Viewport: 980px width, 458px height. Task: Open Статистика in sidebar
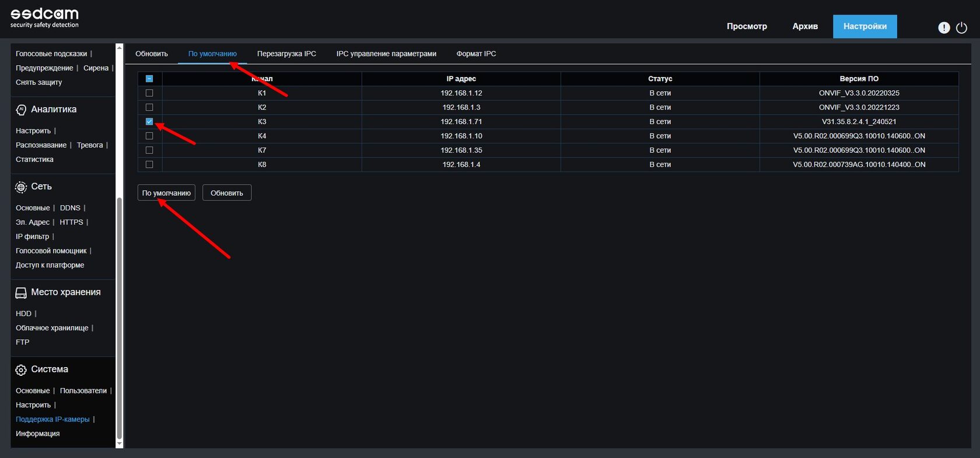pos(34,160)
